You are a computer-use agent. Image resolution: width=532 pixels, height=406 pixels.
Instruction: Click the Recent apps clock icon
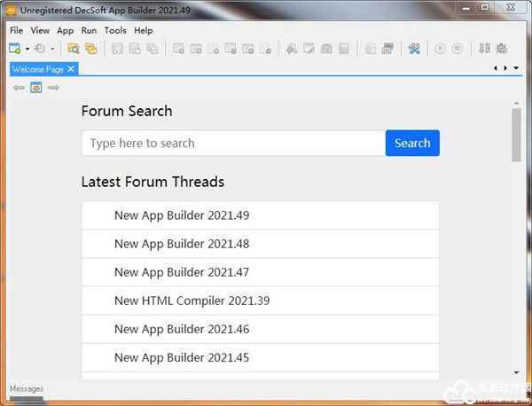tap(40, 49)
